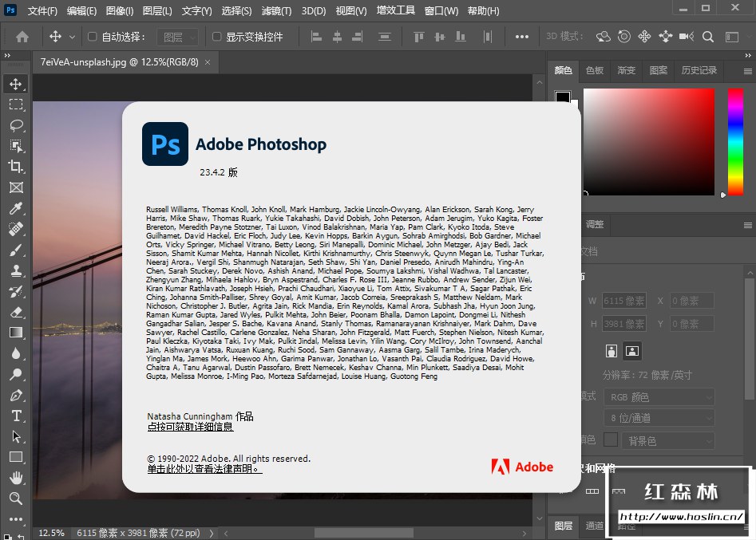Select the History Brush tool
Viewport: 756px width, 540px height.
(16, 291)
